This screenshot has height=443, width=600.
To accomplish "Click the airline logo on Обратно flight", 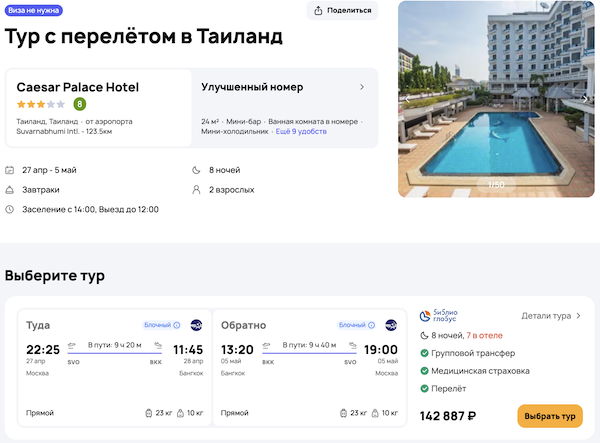I will click(392, 325).
